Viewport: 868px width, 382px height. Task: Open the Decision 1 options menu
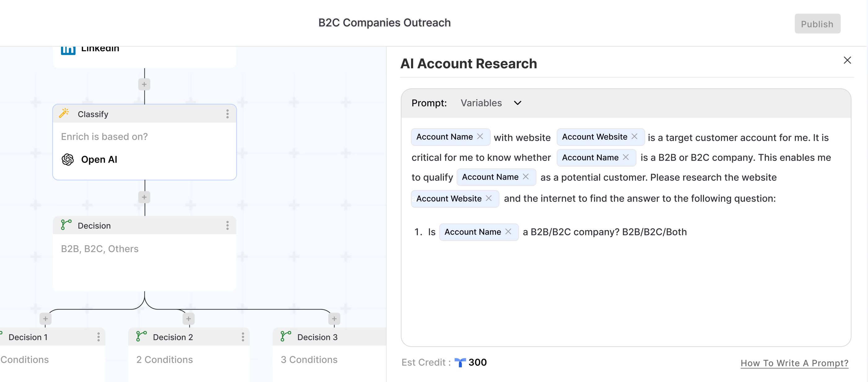click(x=98, y=337)
